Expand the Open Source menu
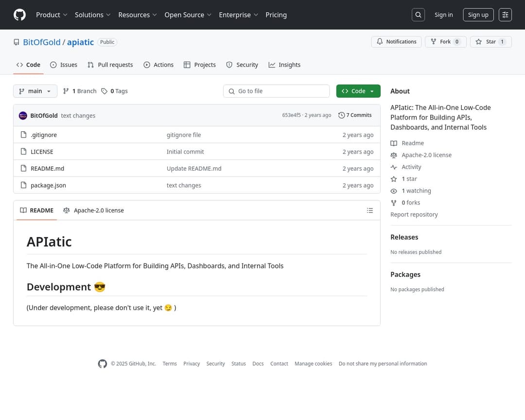 click(x=188, y=15)
